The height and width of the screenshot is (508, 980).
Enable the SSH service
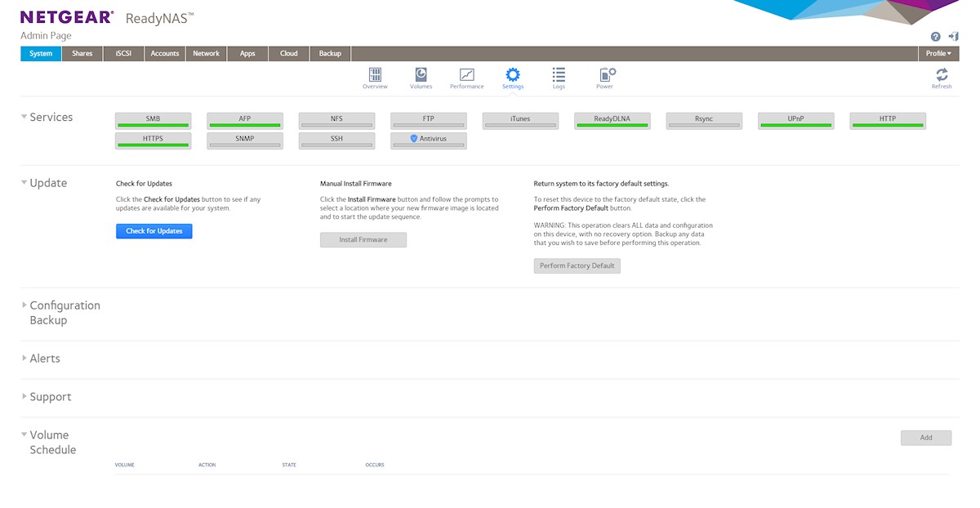[x=336, y=140]
